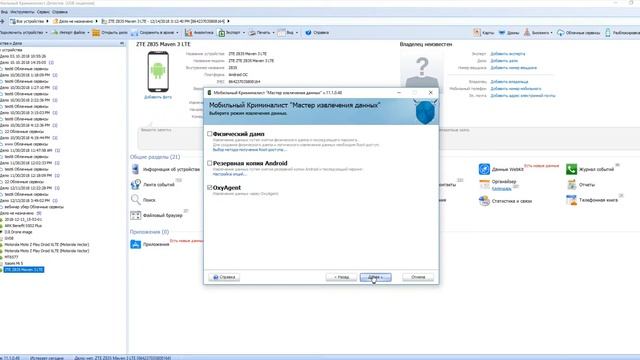Go back with the Назад button
Viewport: 640px width, 360px height.
pos(341,277)
